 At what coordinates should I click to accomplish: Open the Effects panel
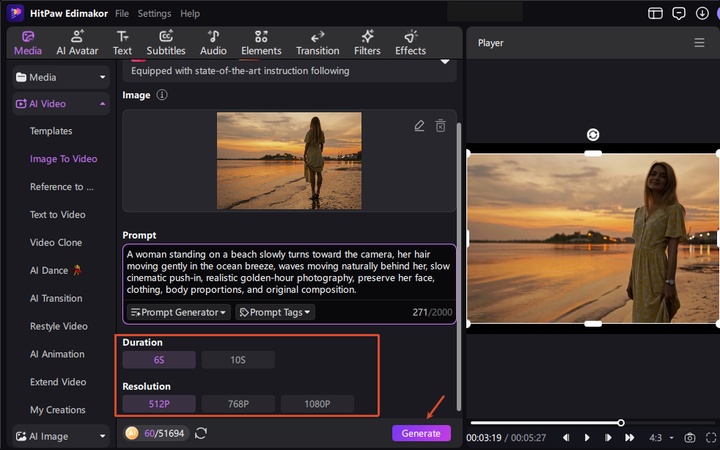[411, 42]
